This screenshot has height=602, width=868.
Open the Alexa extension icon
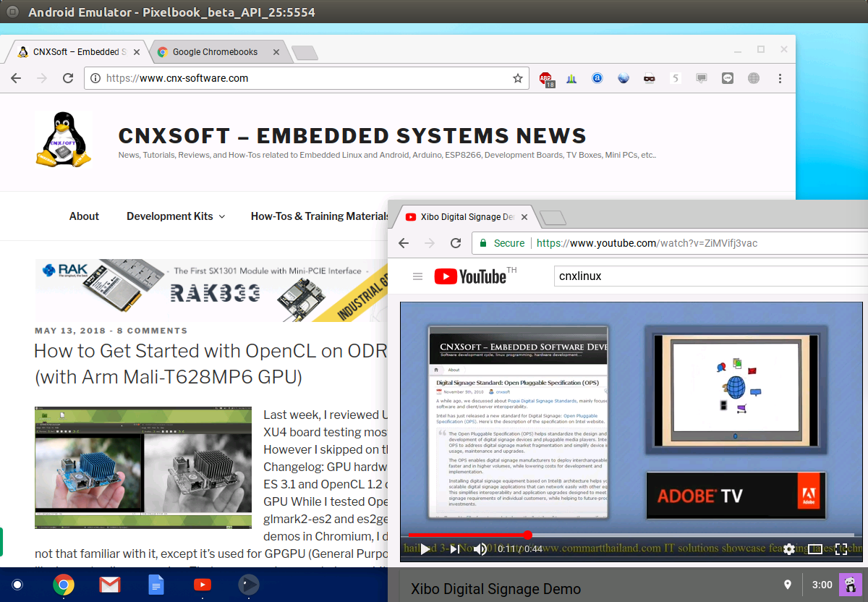tap(597, 78)
